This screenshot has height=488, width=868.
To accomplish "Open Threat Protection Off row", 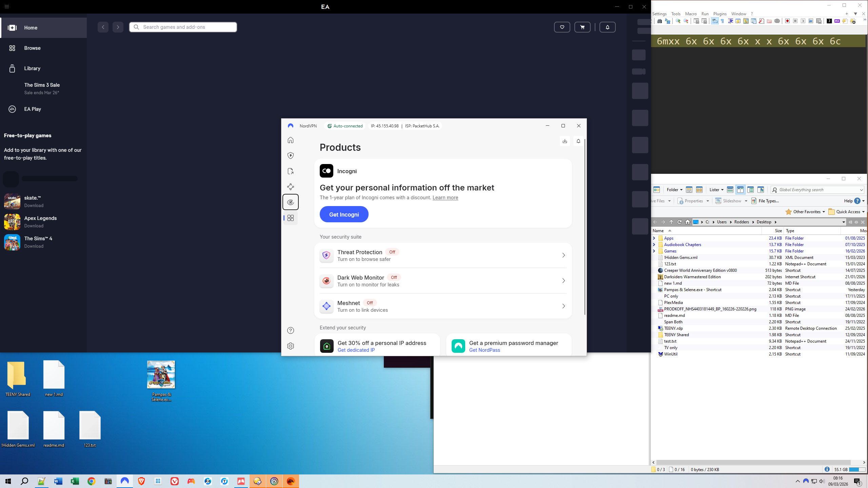I will pyautogui.click(x=443, y=255).
